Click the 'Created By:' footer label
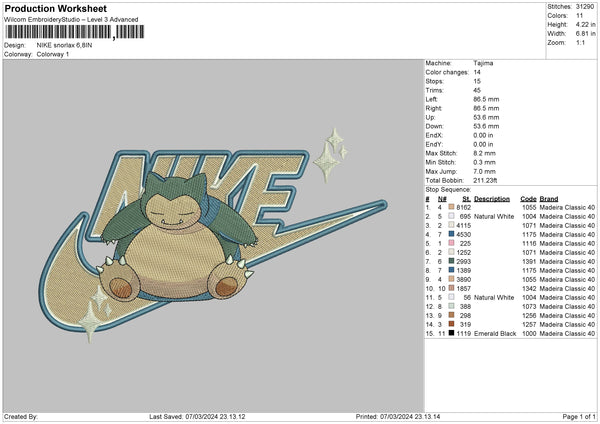 coord(21,417)
